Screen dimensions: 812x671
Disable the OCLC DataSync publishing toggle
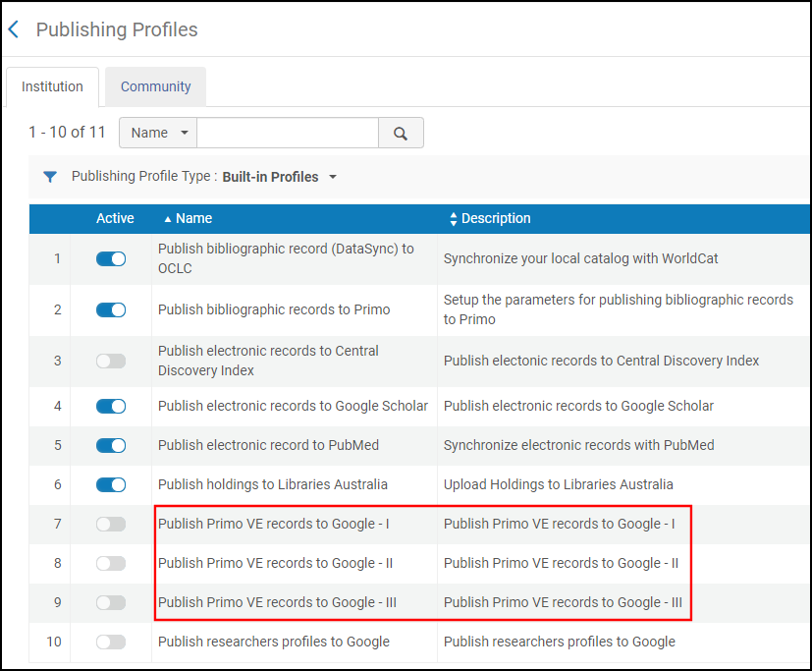(111, 258)
